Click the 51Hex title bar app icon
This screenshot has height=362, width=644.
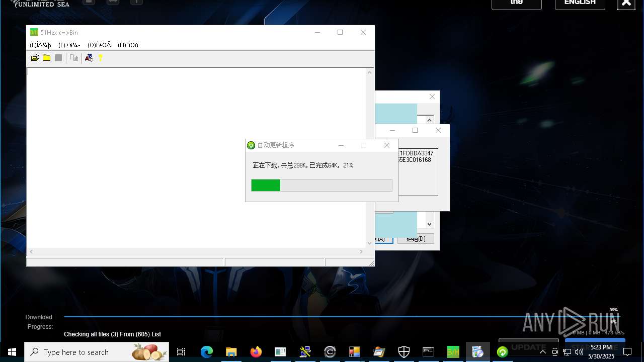(34, 32)
